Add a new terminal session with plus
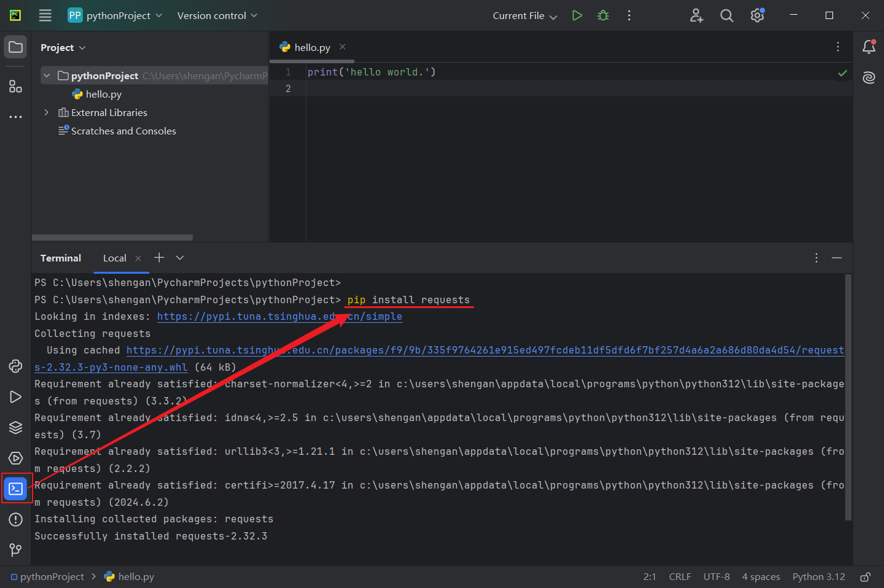This screenshot has height=588, width=884. tap(159, 258)
